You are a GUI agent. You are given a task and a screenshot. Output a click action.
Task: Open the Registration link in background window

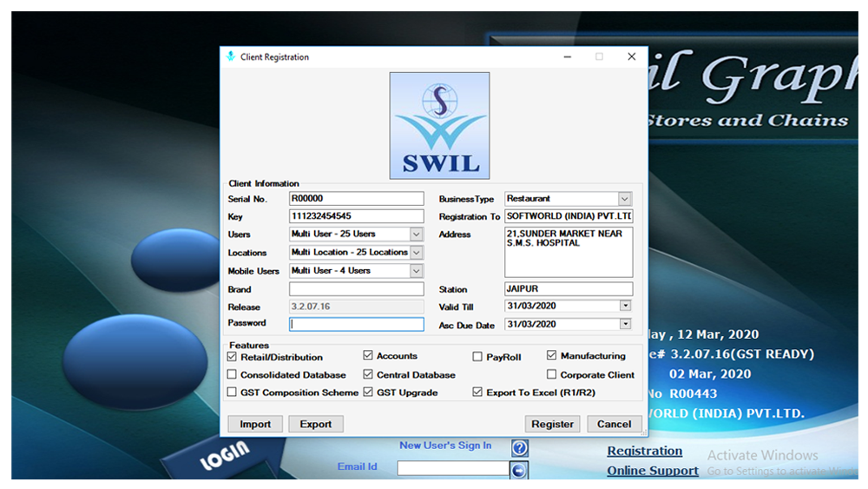[644, 451]
